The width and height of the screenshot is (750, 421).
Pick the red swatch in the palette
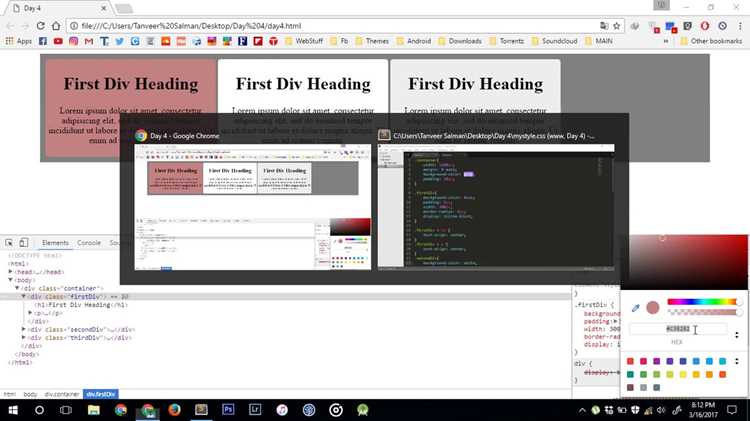[630, 361]
